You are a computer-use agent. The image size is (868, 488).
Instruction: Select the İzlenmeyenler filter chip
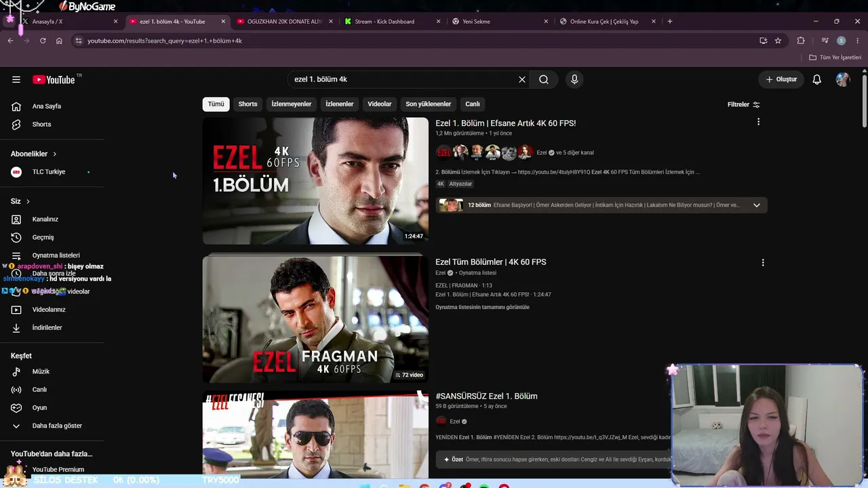292,104
